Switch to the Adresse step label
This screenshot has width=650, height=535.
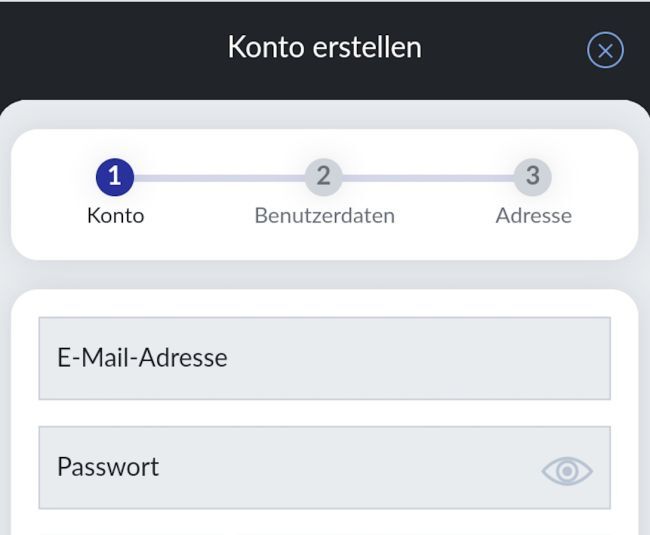click(533, 215)
